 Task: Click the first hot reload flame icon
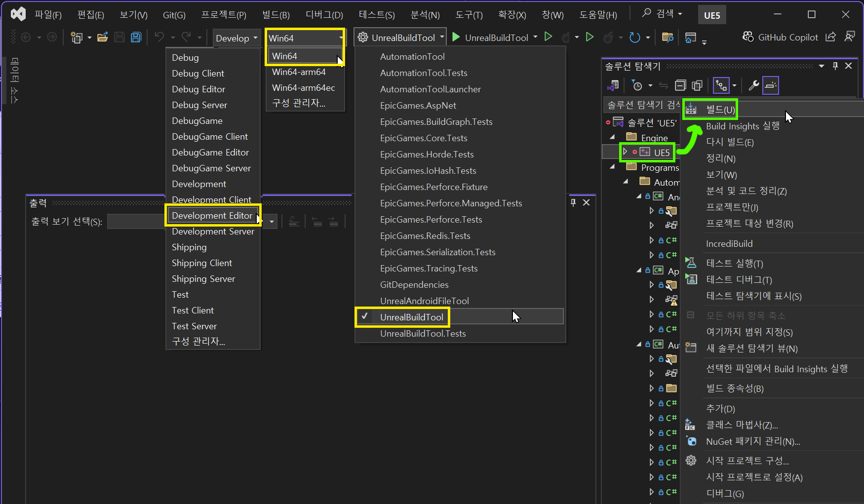point(566,37)
